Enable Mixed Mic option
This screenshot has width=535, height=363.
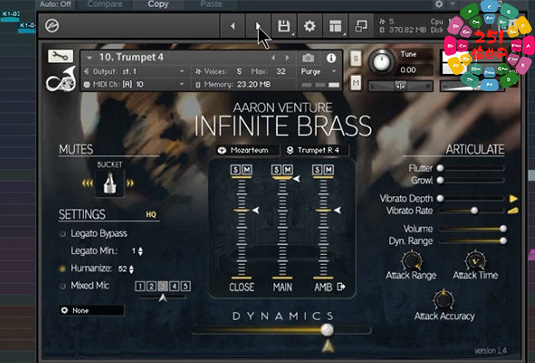click(62, 286)
